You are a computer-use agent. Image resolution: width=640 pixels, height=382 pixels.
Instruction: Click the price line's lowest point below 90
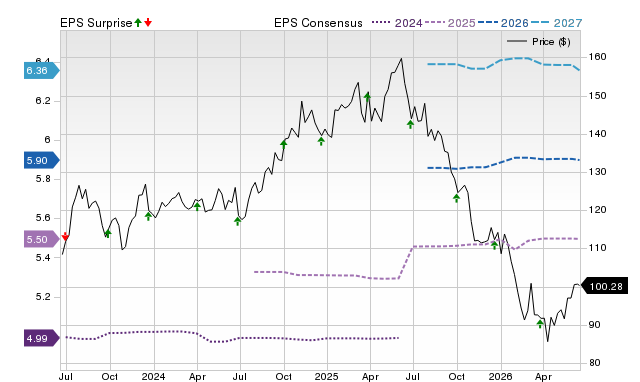coord(547,341)
